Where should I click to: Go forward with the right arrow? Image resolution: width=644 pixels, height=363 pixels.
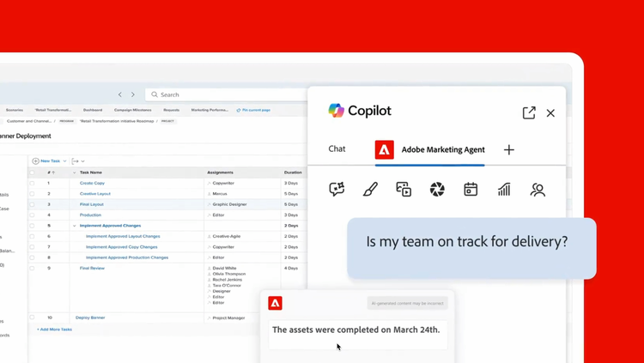(132, 94)
